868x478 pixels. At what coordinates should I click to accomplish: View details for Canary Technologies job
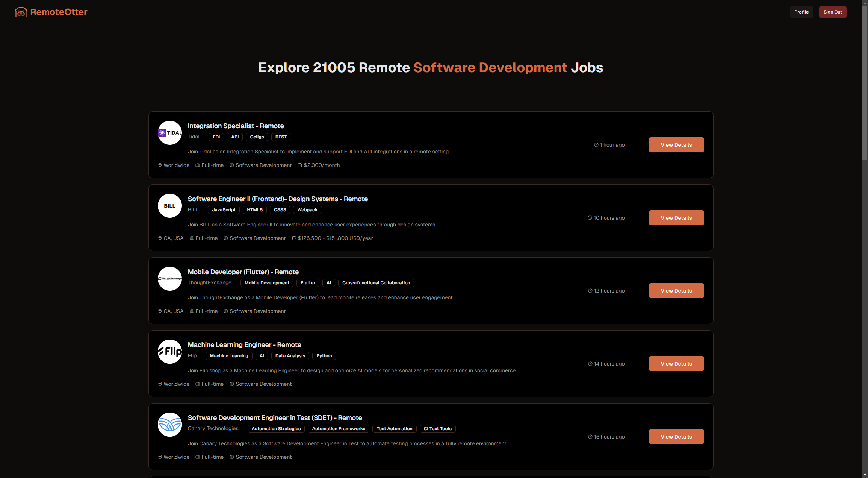click(x=676, y=437)
